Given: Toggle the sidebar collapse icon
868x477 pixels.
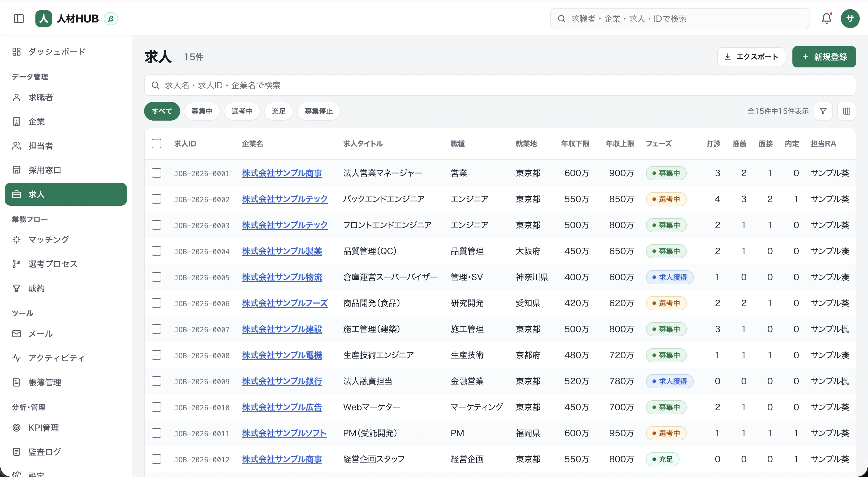Looking at the screenshot, I should tap(19, 19).
